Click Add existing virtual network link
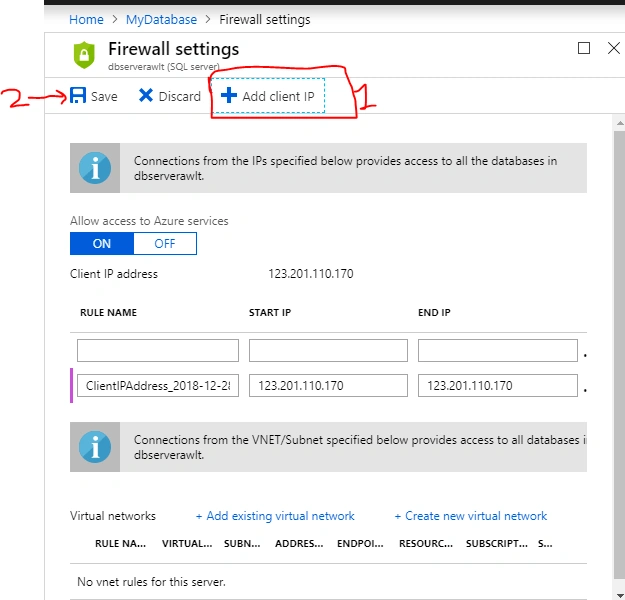This screenshot has width=625, height=600. tap(275, 516)
